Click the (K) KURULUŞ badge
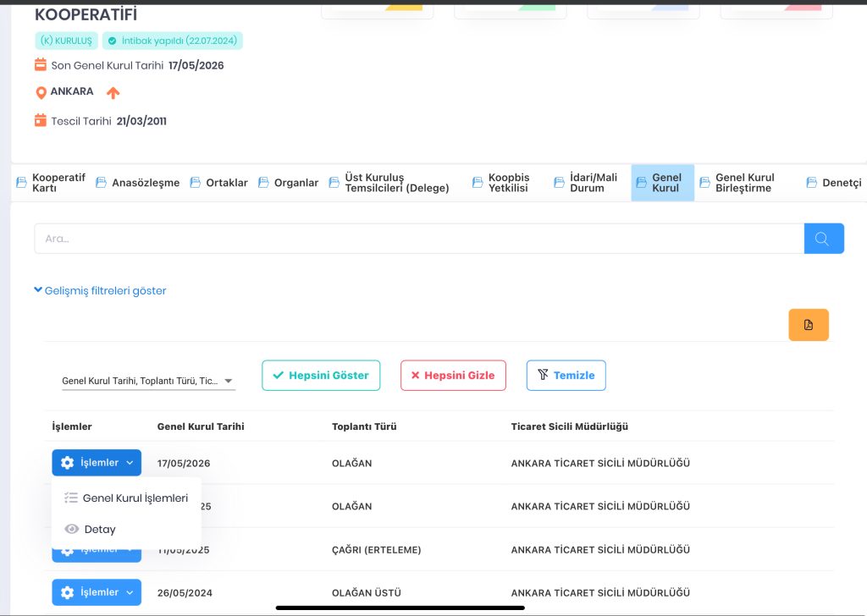Screen dimensions: 867x616 [x=66, y=41]
